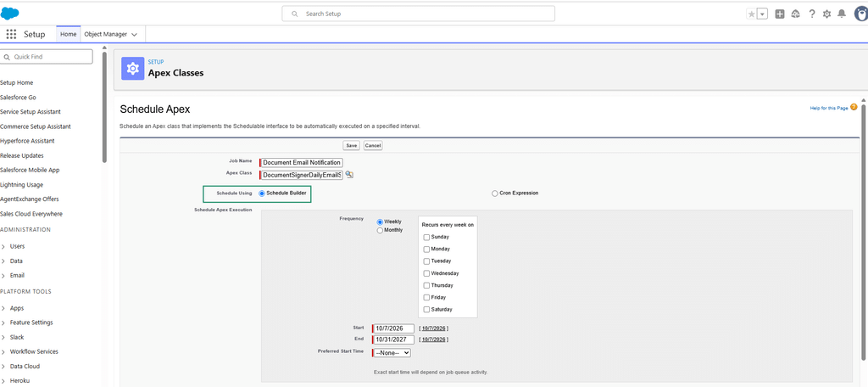Screen dimensions: 868x387
Task: Check the Tuesday checkbox
Action: click(426, 261)
